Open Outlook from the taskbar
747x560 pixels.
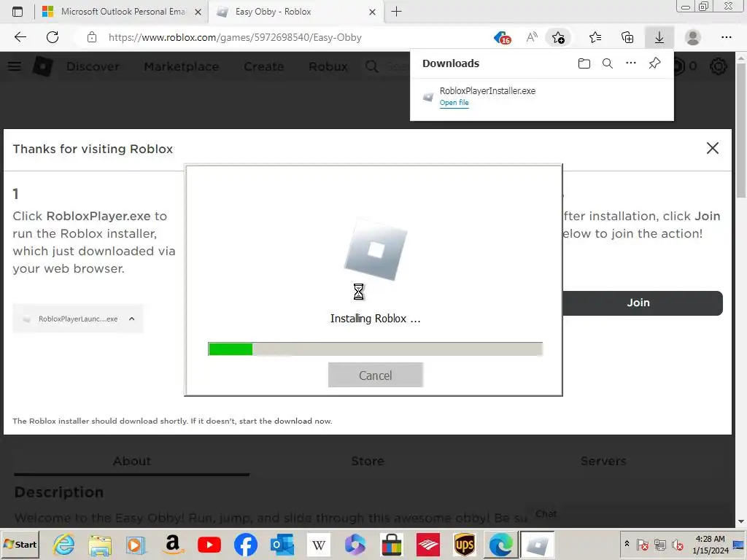(282, 544)
